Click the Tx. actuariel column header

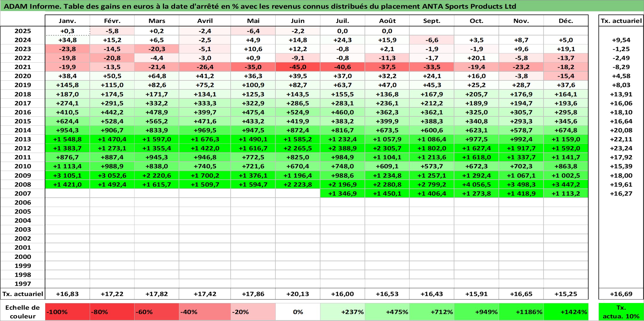(621, 21)
